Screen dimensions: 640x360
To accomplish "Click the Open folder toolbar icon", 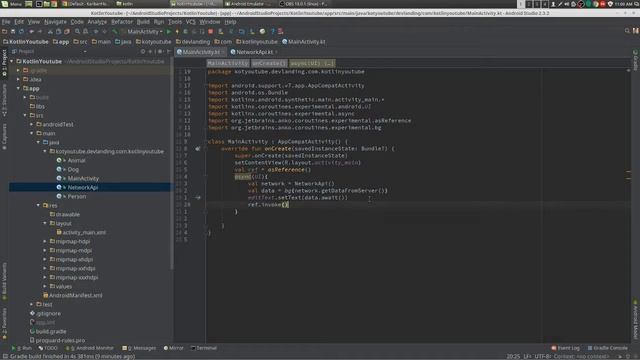I will pyautogui.click(x=4, y=31).
